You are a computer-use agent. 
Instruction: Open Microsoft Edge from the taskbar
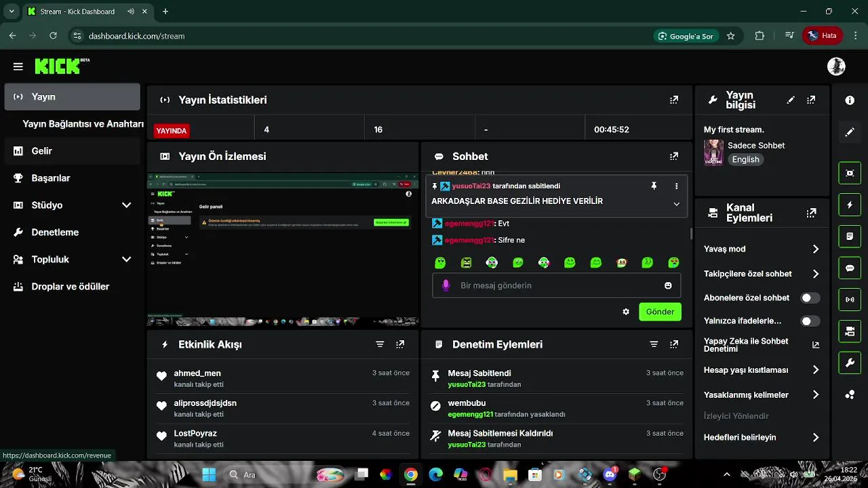435,474
